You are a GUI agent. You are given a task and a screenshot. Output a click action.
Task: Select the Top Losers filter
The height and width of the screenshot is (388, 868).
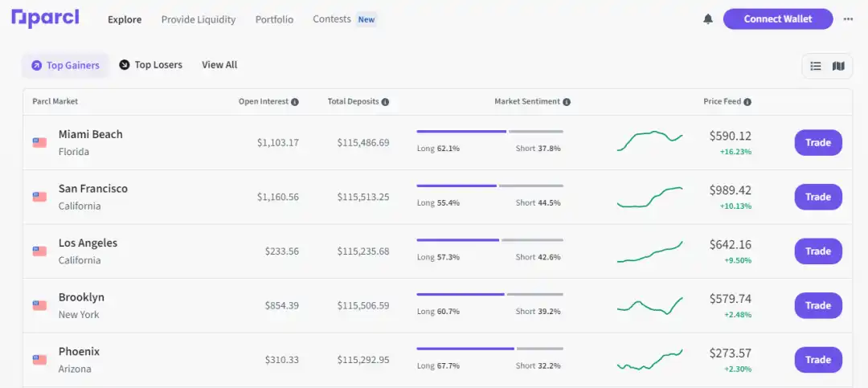[150, 65]
